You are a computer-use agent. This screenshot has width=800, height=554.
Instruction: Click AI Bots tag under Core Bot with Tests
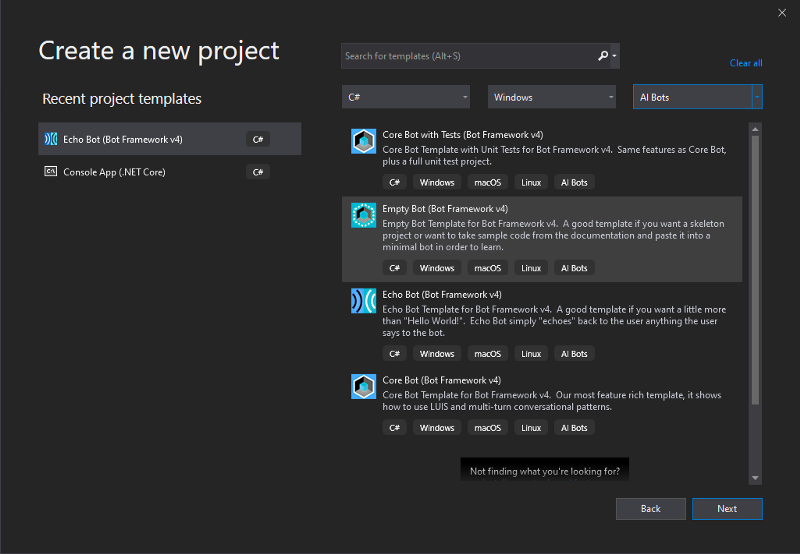point(574,182)
